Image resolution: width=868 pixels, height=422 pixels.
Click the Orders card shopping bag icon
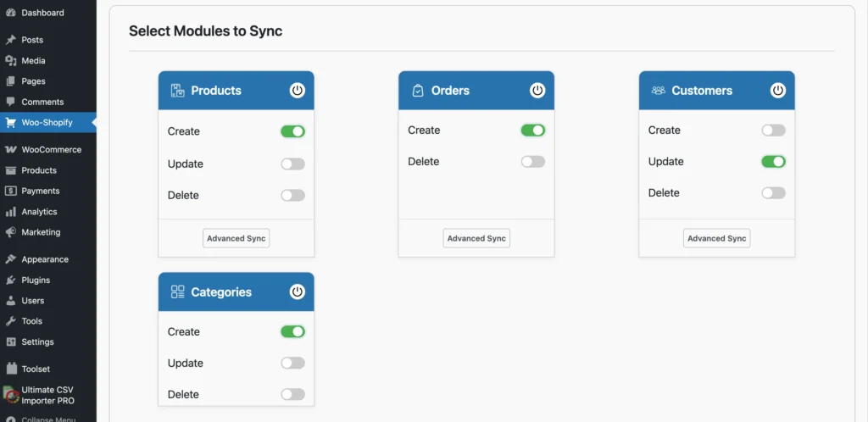[418, 91]
